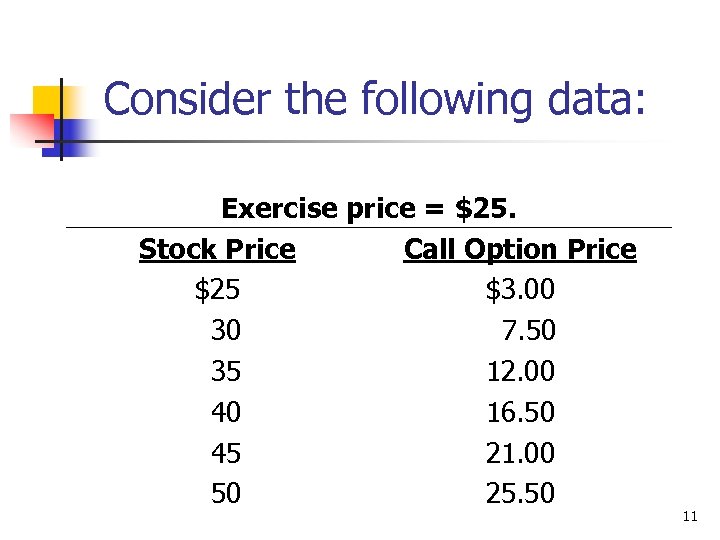Pick the stock price value 45
Viewport: 720px width, 540px height.
point(226,453)
